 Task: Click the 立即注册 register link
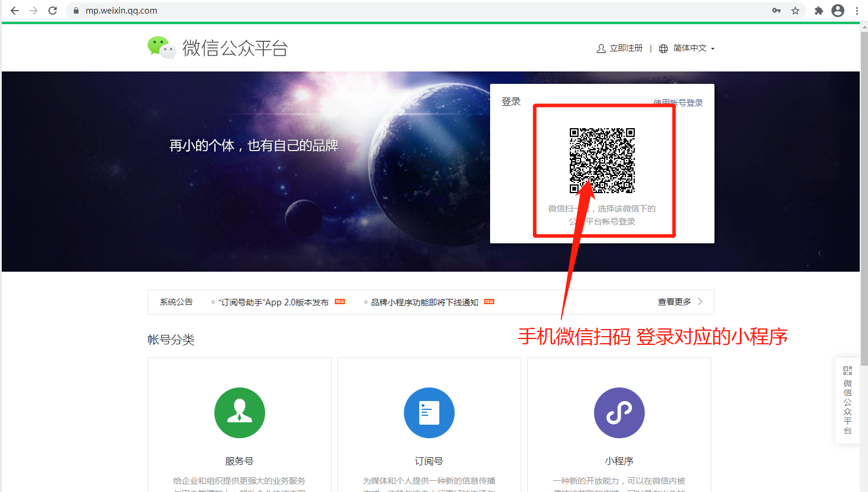(626, 48)
